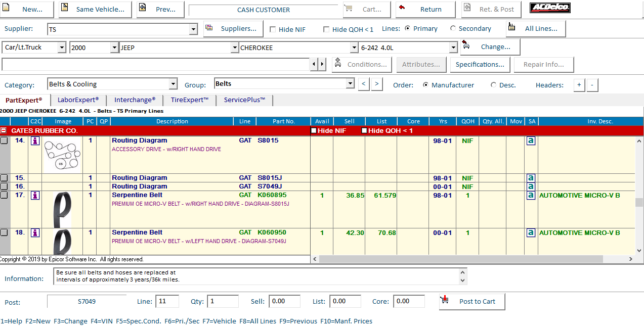644x329 pixels.
Task: Toggle Hide NIF in Gates header row
Action: [x=314, y=131]
